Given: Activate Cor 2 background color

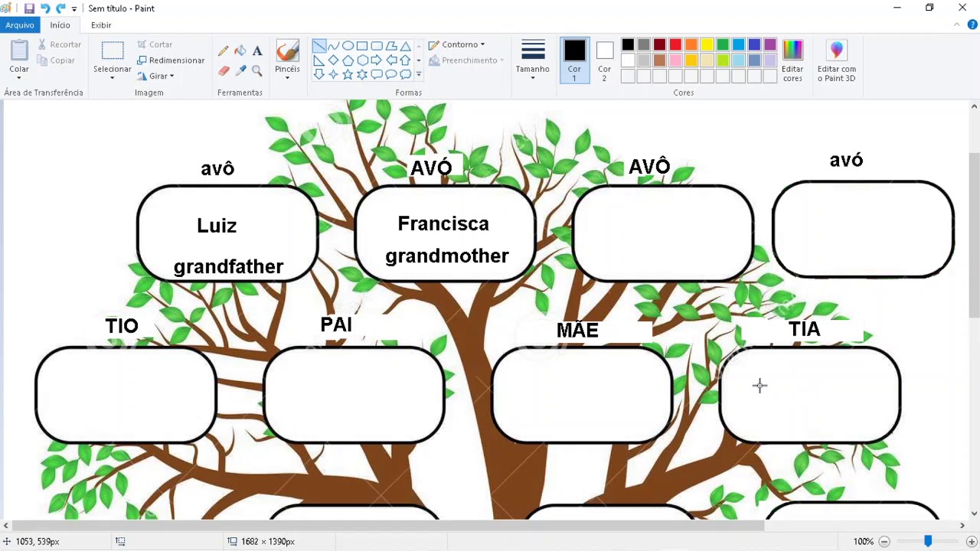Looking at the screenshot, I should (604, 60).
